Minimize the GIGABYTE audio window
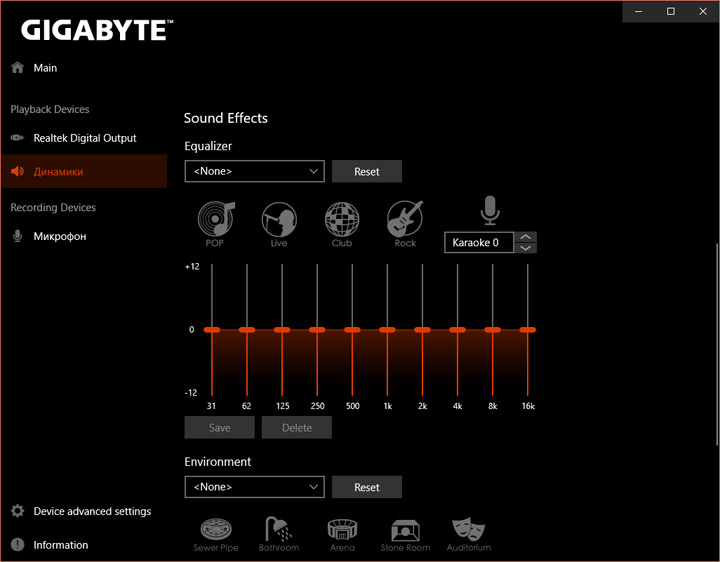720x562 pixels. pyautogui.click(x=638, y=11)
